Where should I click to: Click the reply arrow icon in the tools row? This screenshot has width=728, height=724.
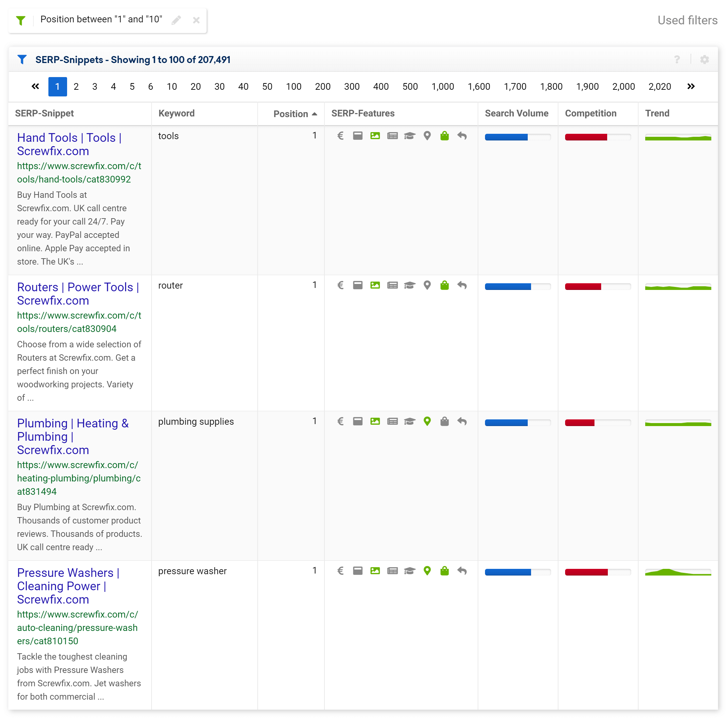[x=462, y=136]
